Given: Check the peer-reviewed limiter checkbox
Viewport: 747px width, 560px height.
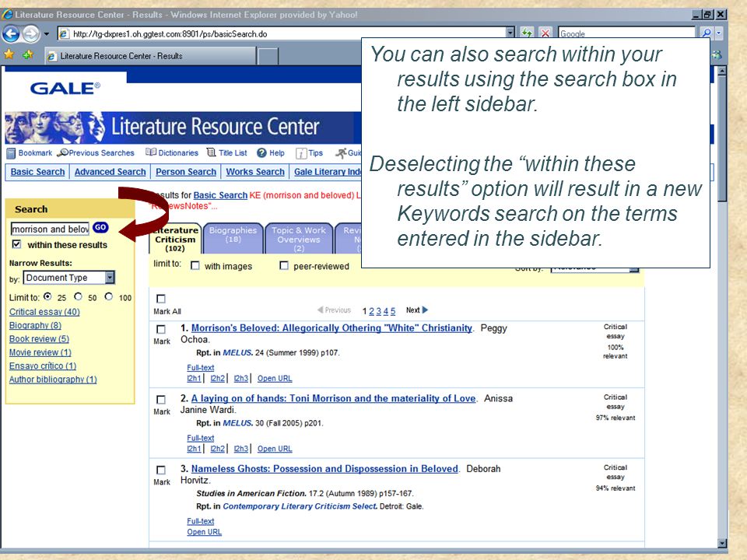Looking at the screenshot, I should 284,266.
